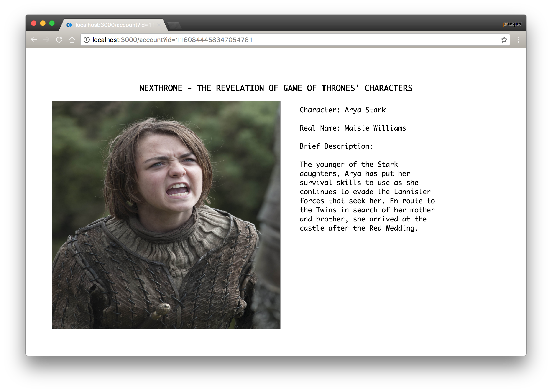
Task: Reload the current page
Action: tap(59, 40)
